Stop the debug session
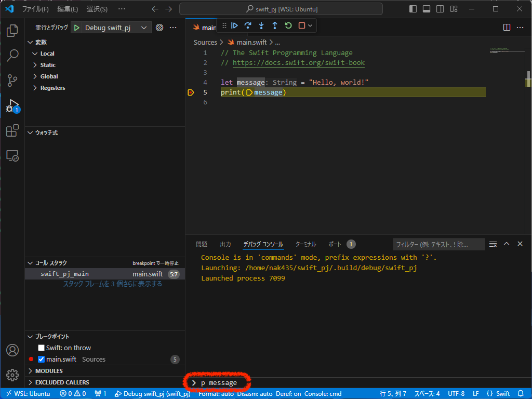The width and height of the screenshot is (532, 399). click(x=301, y=26)
